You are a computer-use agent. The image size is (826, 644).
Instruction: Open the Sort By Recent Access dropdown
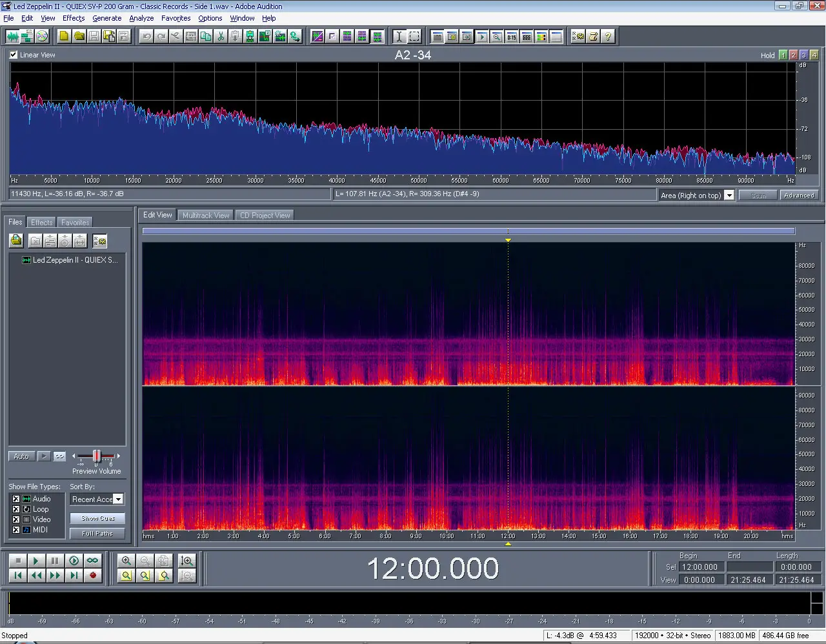[118, 499]
